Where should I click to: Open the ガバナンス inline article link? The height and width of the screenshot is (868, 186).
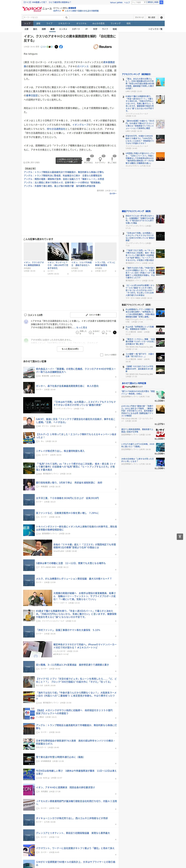(83, 67)
